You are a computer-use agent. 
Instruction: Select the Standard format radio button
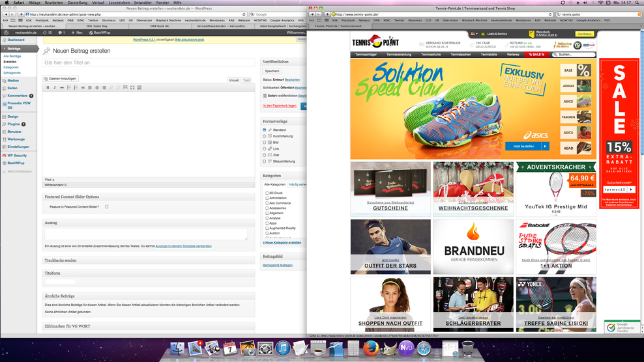pos(265,130)
